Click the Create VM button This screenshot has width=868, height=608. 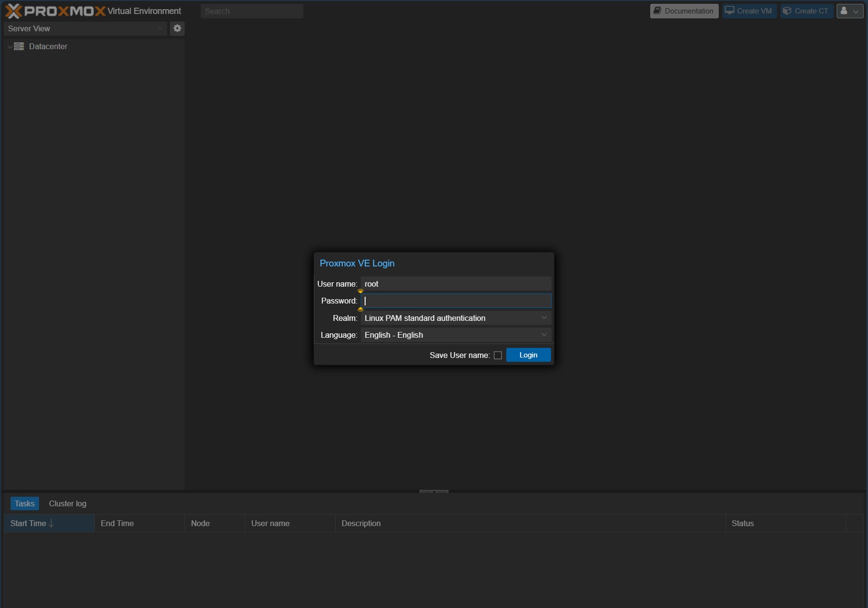[x=749, y=11]
